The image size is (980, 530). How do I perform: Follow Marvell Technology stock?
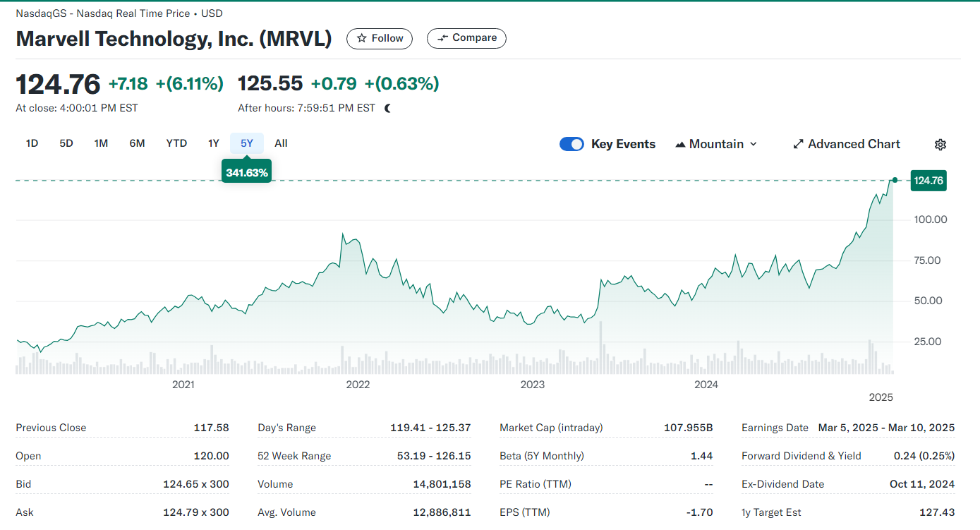pos(380,38)
